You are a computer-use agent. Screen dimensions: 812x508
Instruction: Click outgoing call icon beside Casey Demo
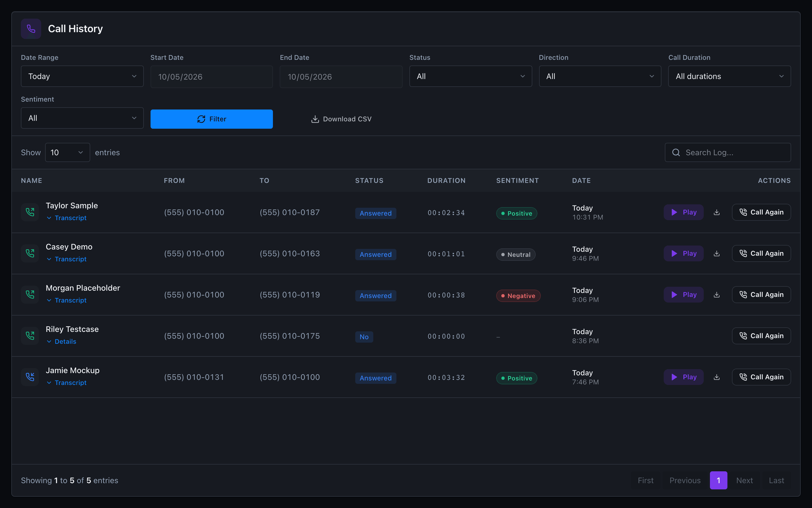(30, 254)
